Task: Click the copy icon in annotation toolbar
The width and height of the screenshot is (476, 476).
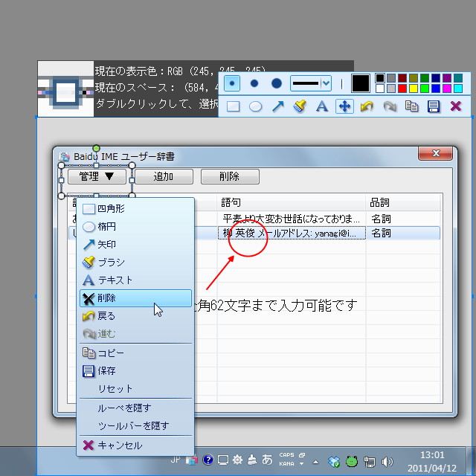Action: [x=411, y=106]
